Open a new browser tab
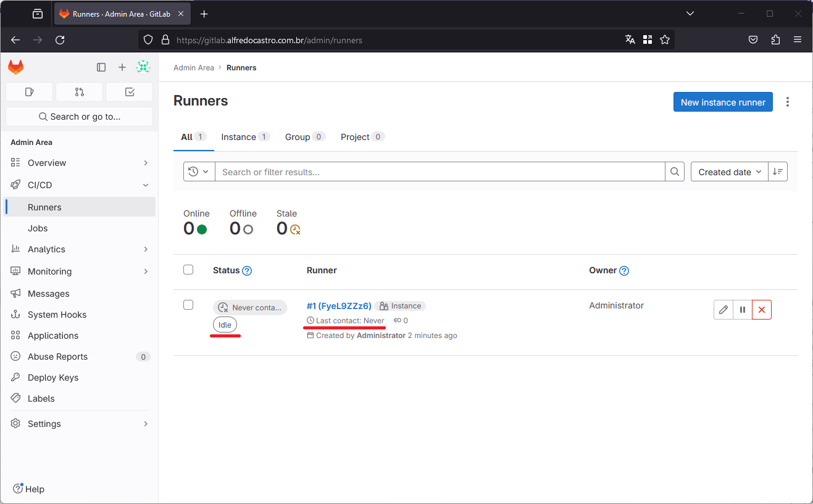Image resolution: width=813 pixels, height=504 pixels. pos(204,14)
